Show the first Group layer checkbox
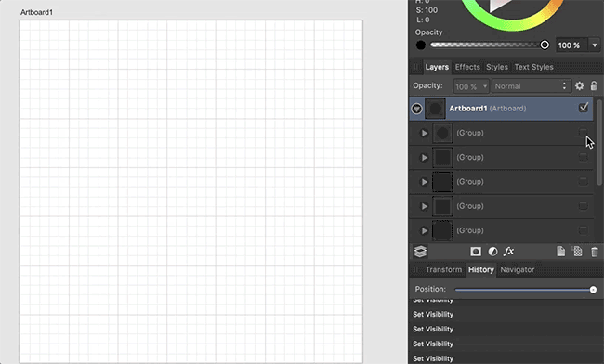 click(583, 133)
